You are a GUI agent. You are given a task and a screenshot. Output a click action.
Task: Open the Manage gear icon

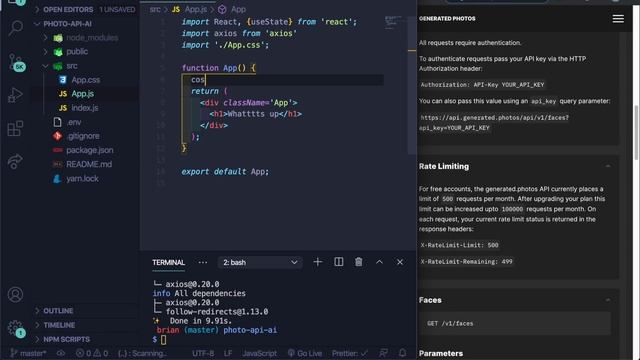click(x=16, y=328)
